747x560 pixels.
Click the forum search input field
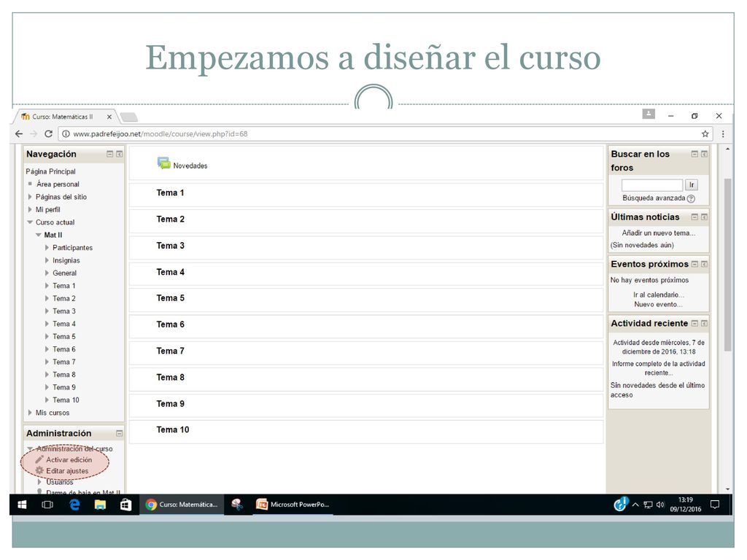coord(652,184)
